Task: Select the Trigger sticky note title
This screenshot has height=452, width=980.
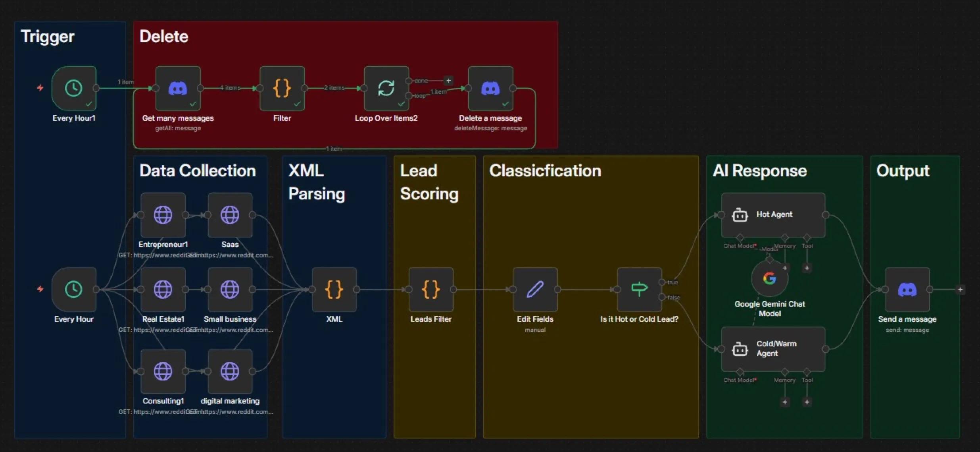Action: click(x=48, y=37)
